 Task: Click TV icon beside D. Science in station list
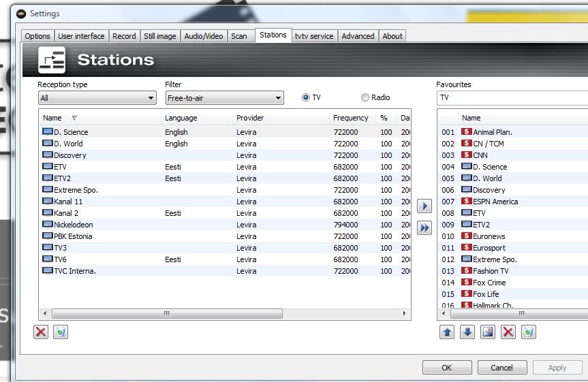click(x=48, y=131)
